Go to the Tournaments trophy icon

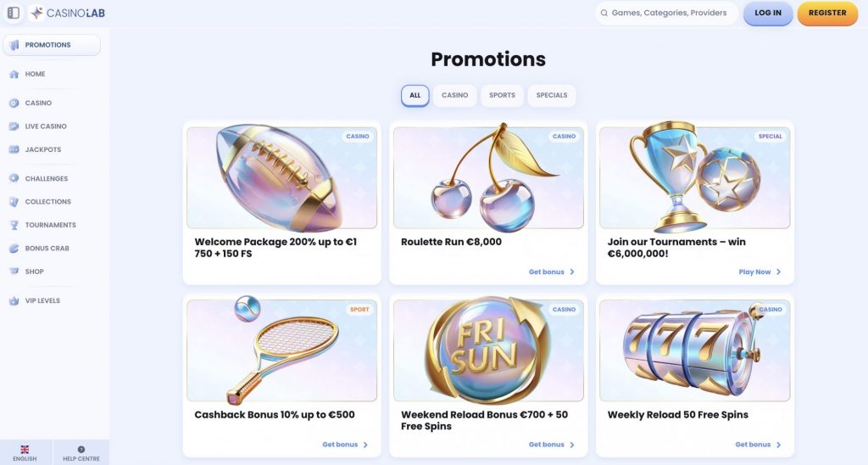[14, 225]
